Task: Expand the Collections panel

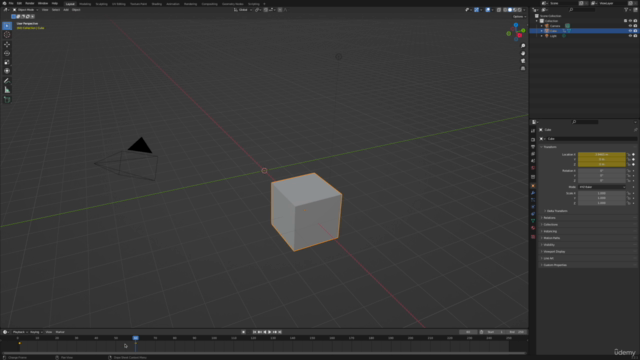Action: click(550, 224)
